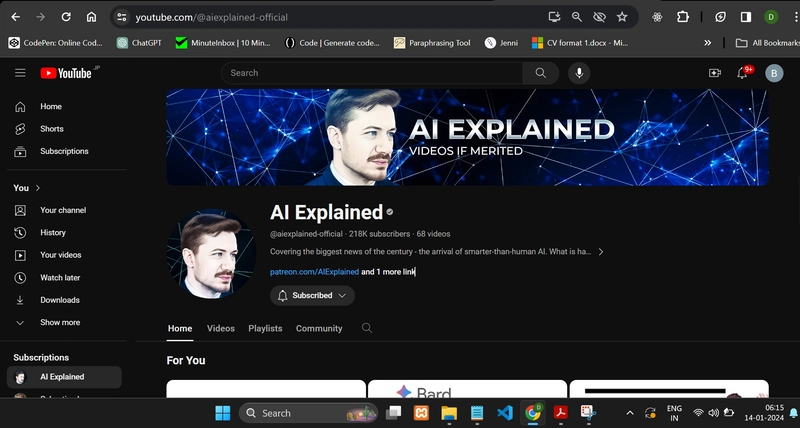
Task: Click the crossed-out eye icon in address bar
Action: 599,17
